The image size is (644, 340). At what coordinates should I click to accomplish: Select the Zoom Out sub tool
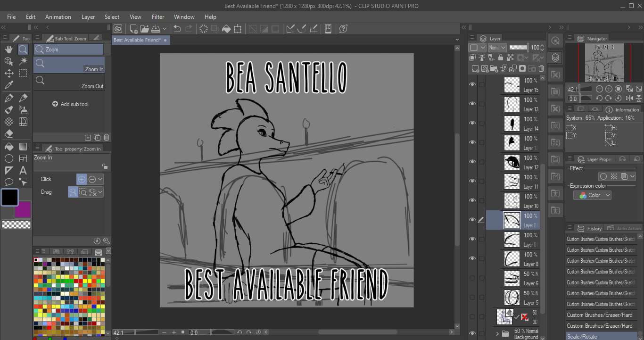coord(69,81)
